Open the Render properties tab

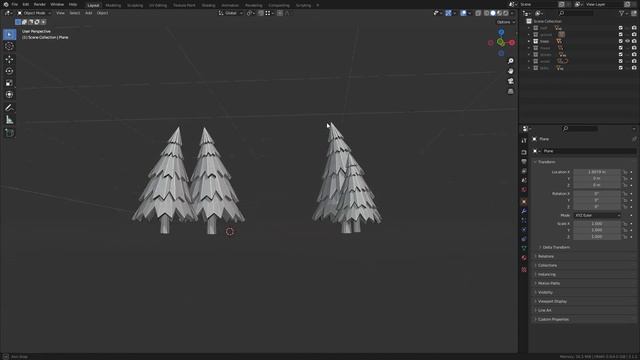[x=524, y=152]
